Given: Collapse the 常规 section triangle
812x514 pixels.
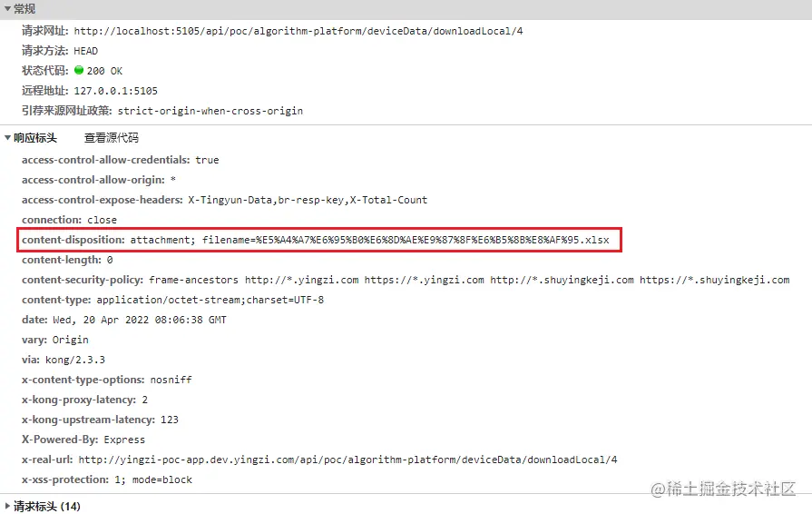Looking at the screenshot, I should coord(7,9).
